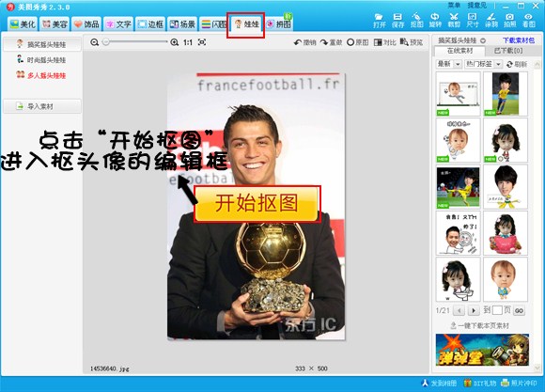Click the 拍照 camera icon
The image size is (545, 392).
tap(509, 21)
